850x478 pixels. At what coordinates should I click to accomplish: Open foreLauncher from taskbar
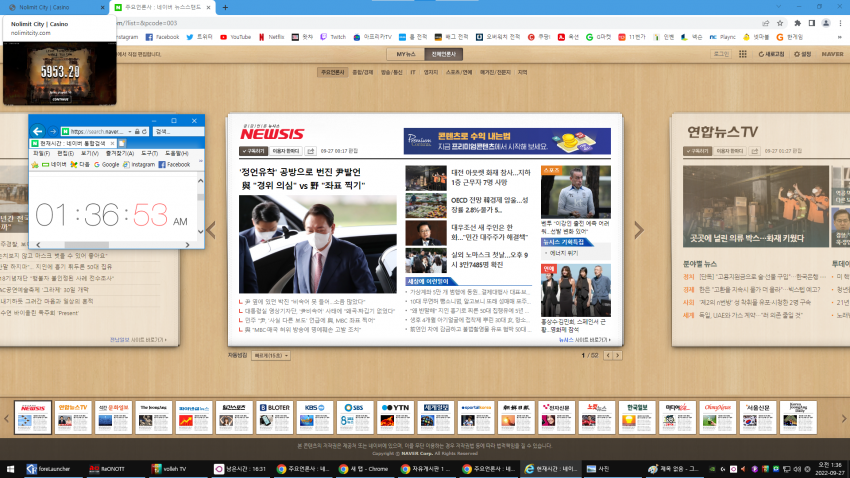pyautogui.click(x=49, y=469)
